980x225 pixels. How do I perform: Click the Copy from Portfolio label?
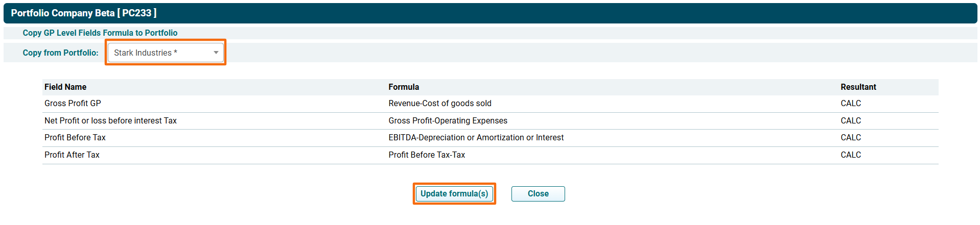(x=60, y=53)
